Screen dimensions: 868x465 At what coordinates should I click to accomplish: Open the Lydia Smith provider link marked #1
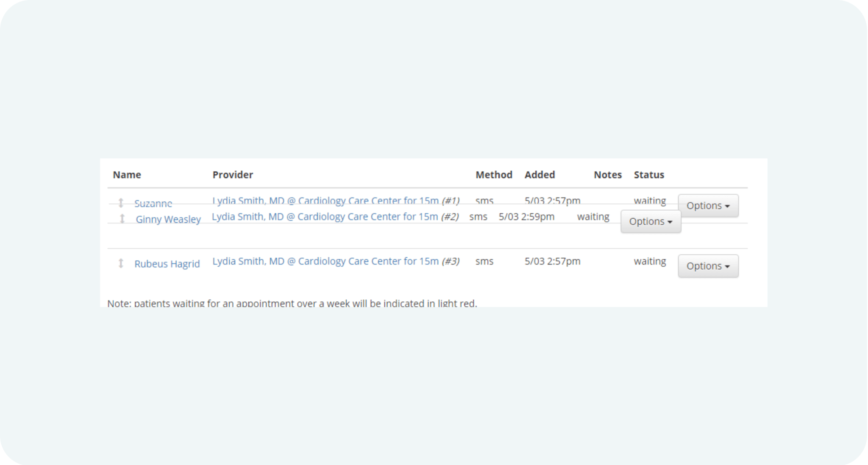click(x=325, y=200)
